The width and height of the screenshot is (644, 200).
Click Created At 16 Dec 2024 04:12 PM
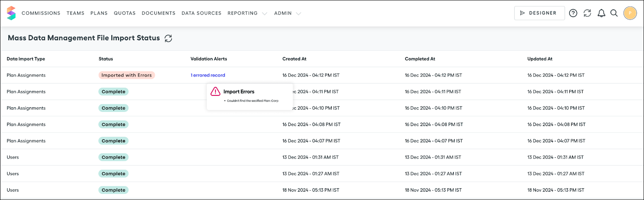tap(311, 75)
